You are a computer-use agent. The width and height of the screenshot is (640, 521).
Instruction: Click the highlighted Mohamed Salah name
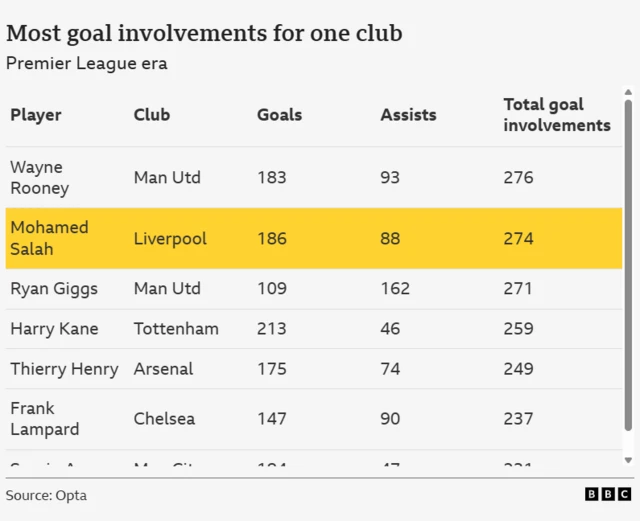pos(49,238)
